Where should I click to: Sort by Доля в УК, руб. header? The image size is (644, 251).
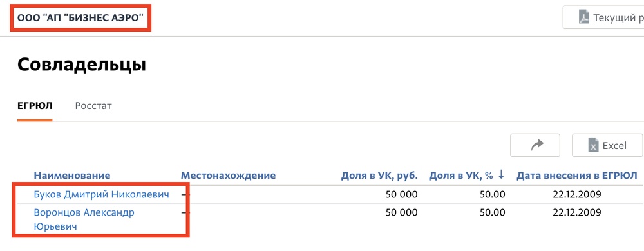(x=379, y=176)
